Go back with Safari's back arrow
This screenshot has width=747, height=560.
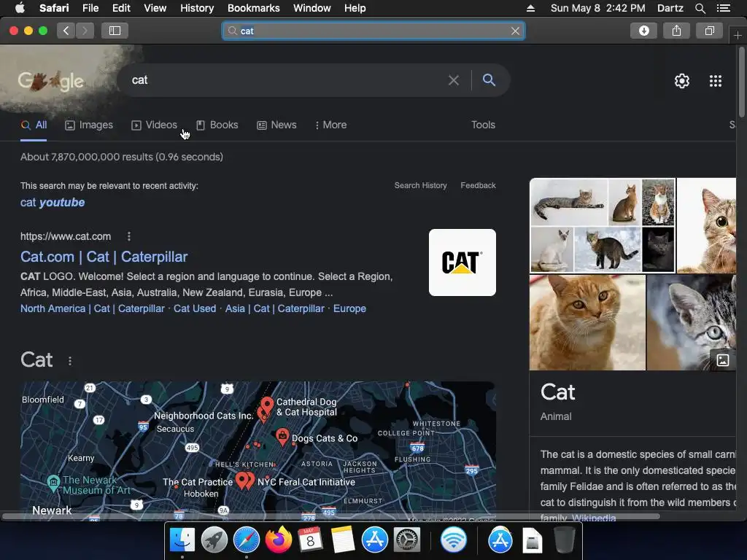pyautogui.click(x=66, y=31)
